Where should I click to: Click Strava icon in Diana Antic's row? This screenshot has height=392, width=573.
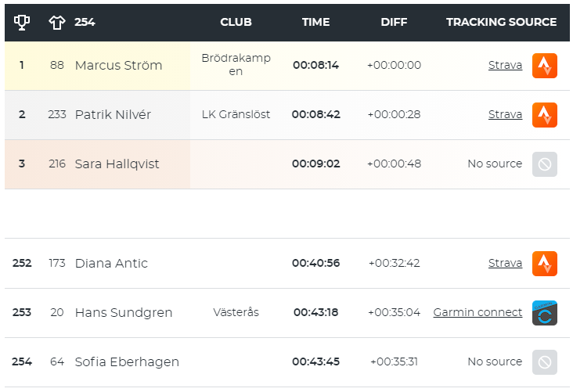tap(545, 264)
